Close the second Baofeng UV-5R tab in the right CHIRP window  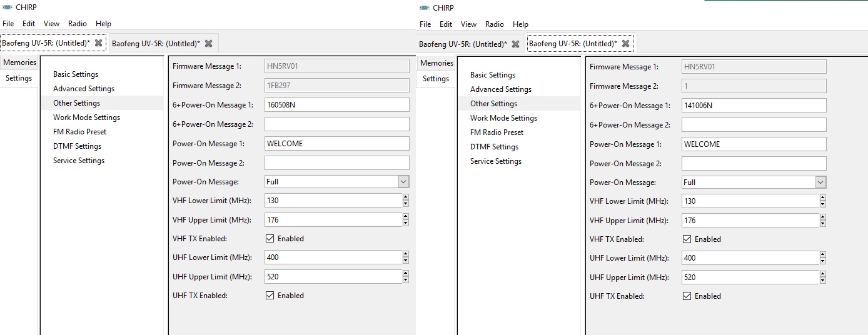point(625,44)
